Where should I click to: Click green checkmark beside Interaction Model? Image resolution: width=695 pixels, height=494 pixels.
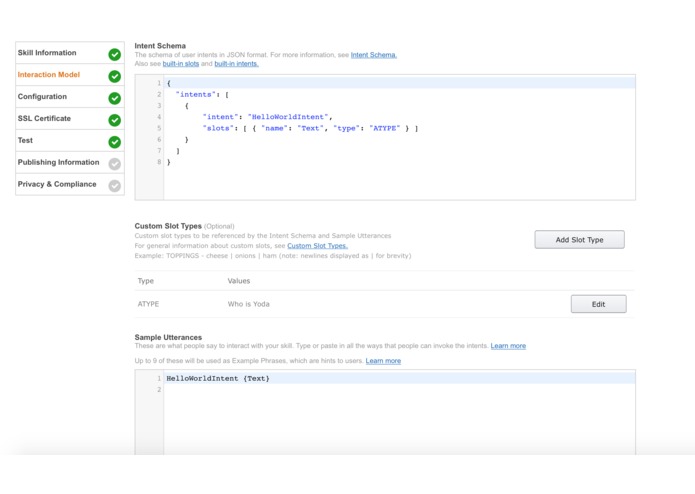coord(115,76)
